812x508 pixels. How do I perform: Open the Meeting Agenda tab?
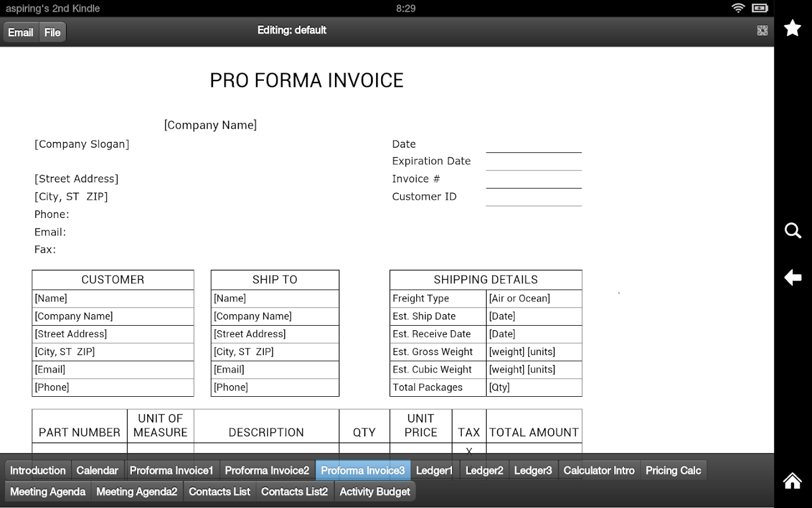pos(48,492)
